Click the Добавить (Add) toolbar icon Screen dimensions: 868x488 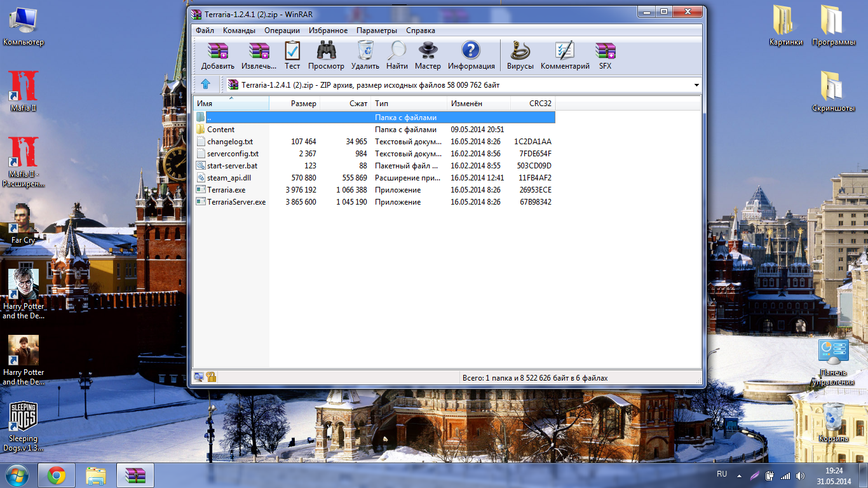[218, 55]
